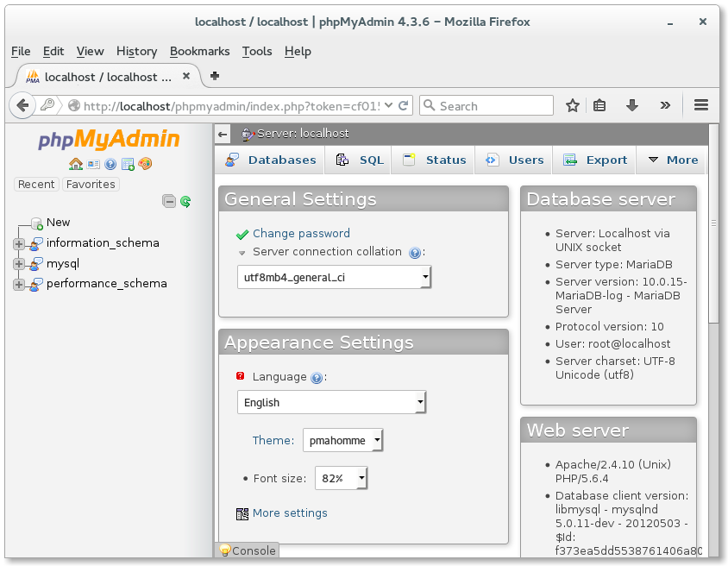Click the log out icon in sidebar
The height and width of the screenshot is (566, 728).
coord(93,164)
